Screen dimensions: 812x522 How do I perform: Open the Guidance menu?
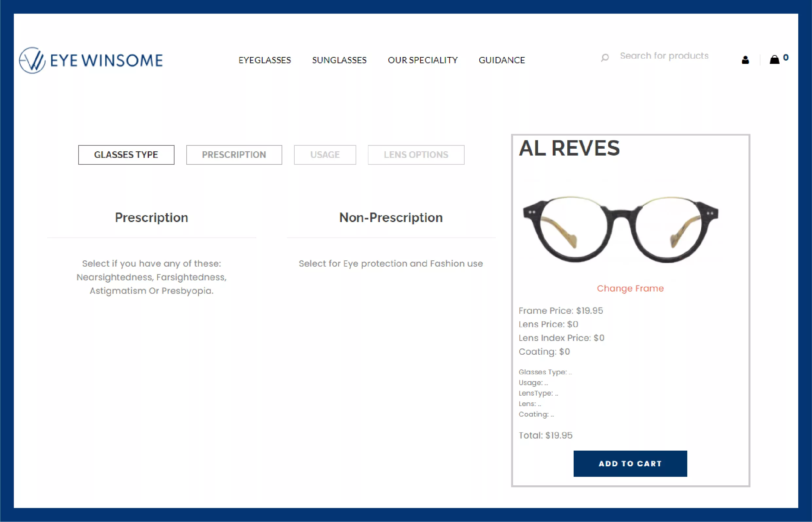pyautogui.click(x=502, y=60)
